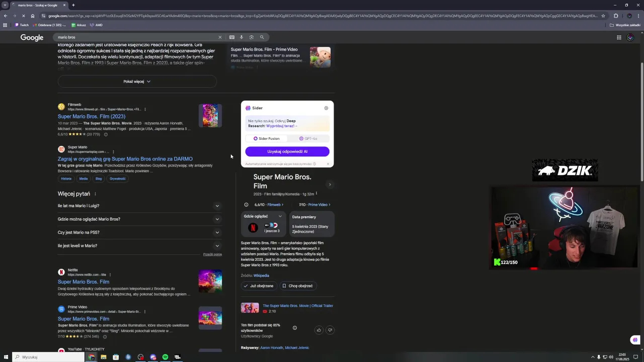
Task: Open the on-screen keyboard input tool
Action: [x=231, y=37]
